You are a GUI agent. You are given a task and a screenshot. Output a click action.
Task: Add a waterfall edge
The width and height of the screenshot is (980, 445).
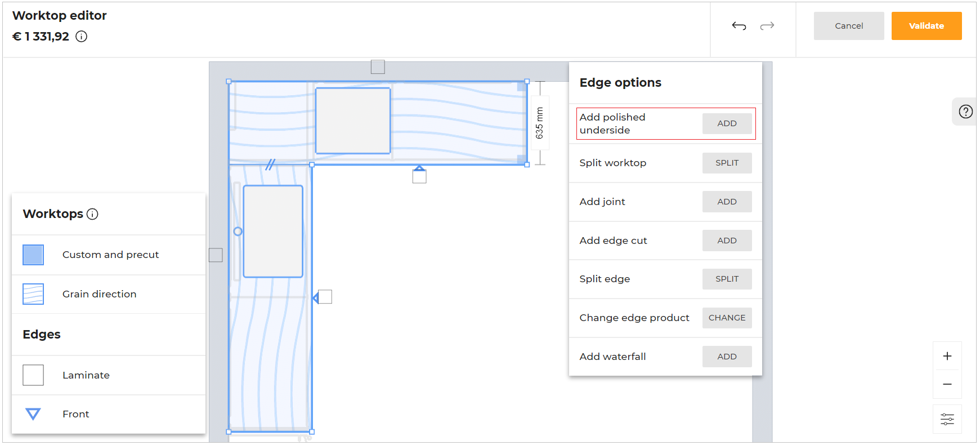(727, 357)
